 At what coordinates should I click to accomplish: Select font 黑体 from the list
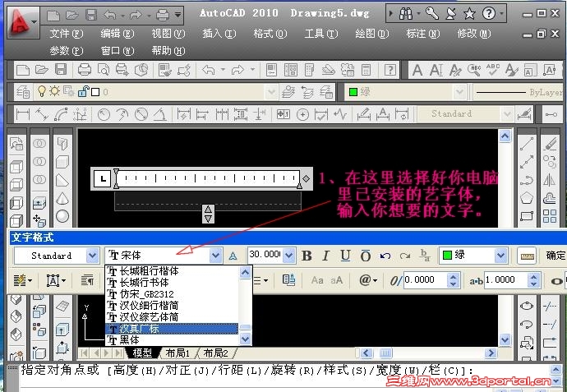[172, 340]
